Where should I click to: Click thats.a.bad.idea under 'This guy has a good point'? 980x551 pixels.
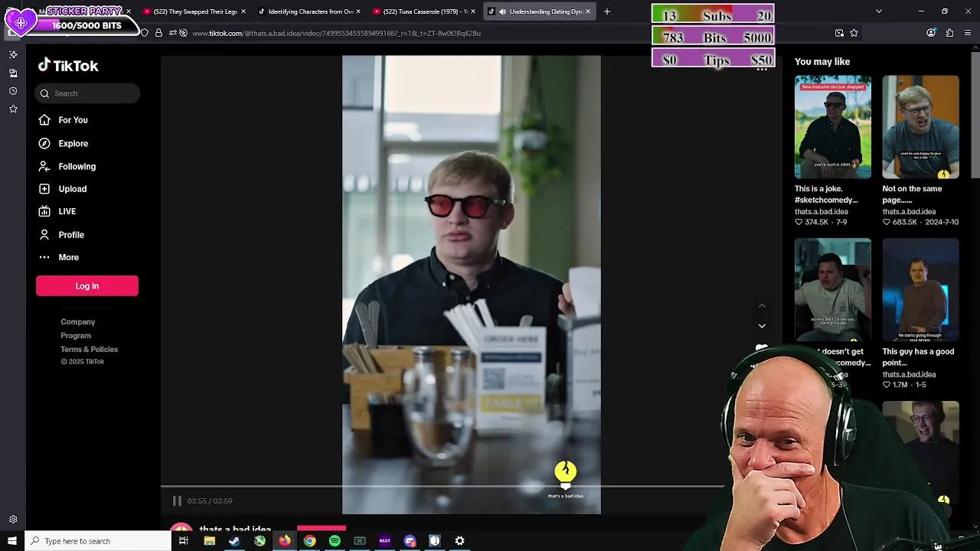click(909, 375)
